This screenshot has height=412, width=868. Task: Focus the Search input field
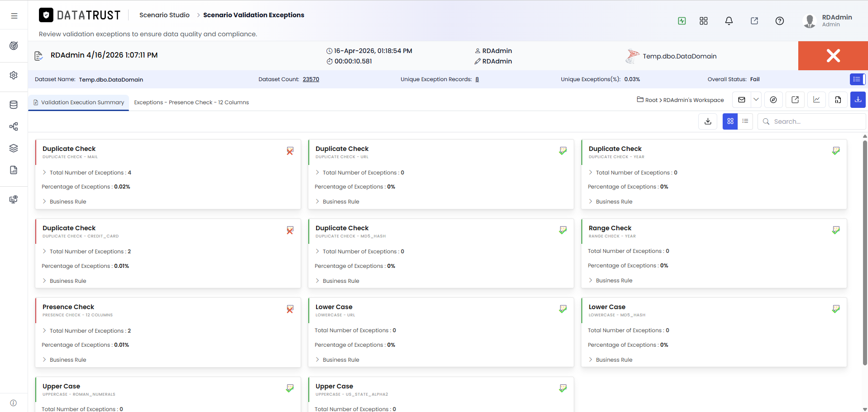811,121
